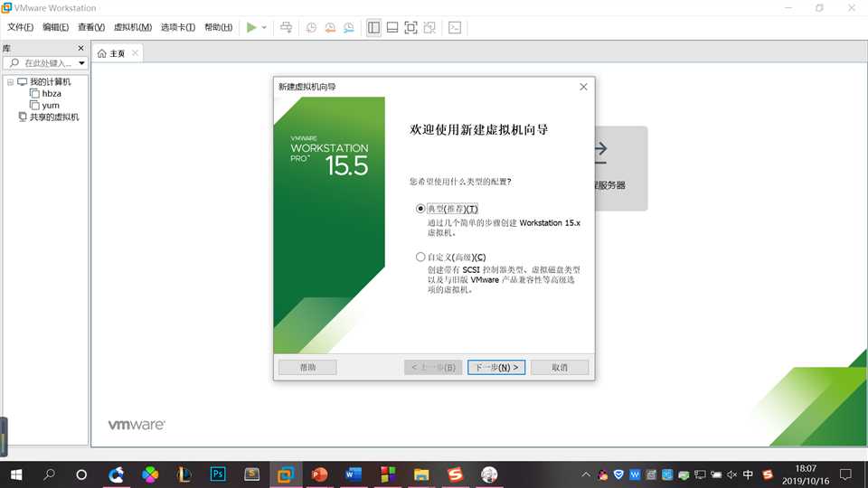Open the 选项卡(T) menu

point(178,27)
